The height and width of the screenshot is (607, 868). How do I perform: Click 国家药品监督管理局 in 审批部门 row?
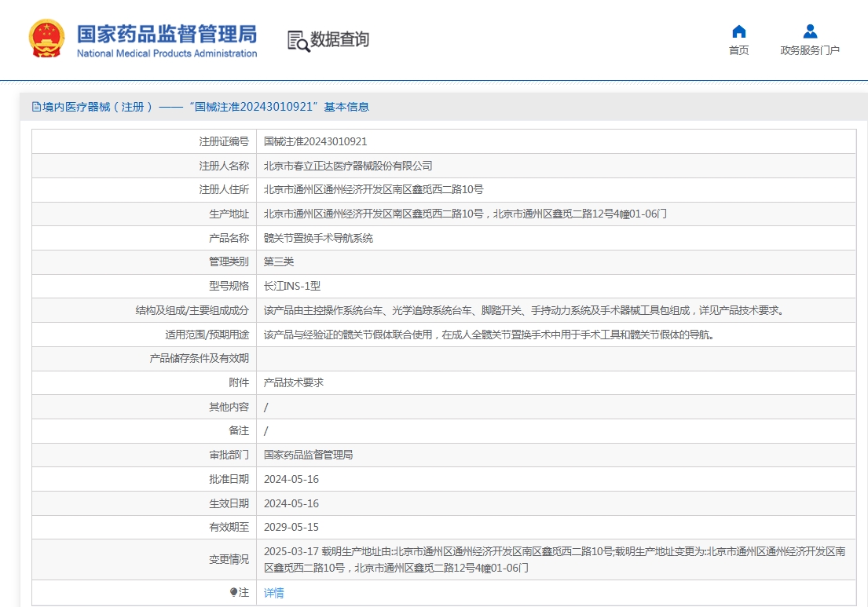308,455
